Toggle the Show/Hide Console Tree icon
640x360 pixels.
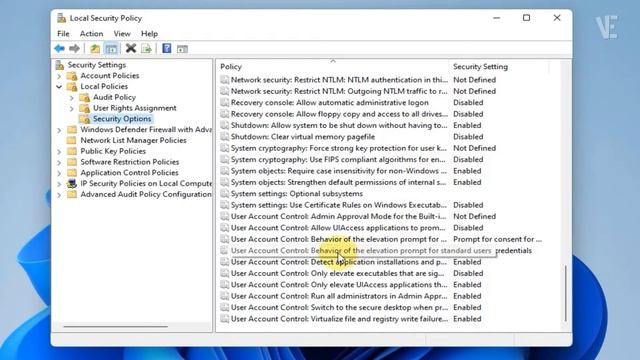(111, 49)
